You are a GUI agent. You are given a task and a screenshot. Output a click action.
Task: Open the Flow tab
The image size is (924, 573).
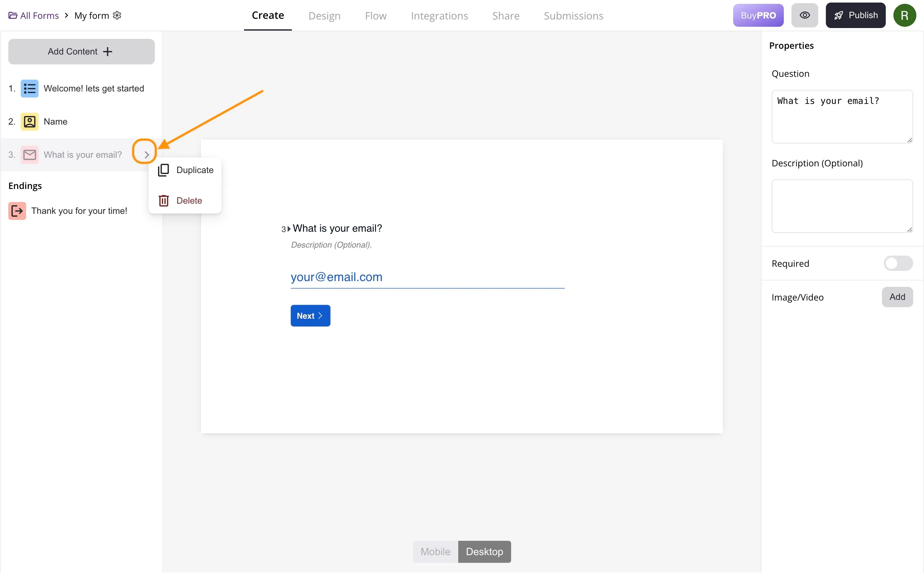[x=376, y=15]
